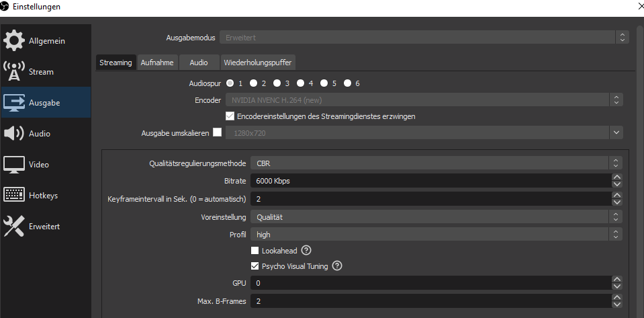Select the Stream antenna icon

tap(14, 72)
